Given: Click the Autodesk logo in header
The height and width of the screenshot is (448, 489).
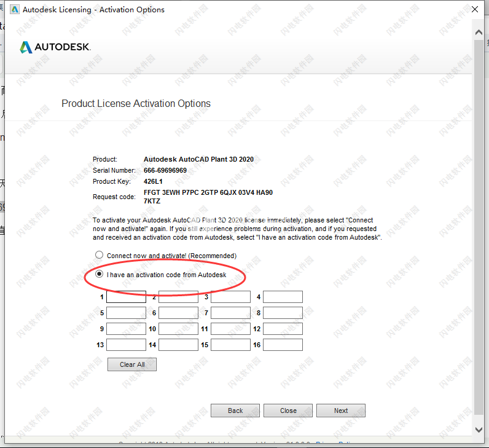Looking at the screenshot, I should (x=55, y=47).
